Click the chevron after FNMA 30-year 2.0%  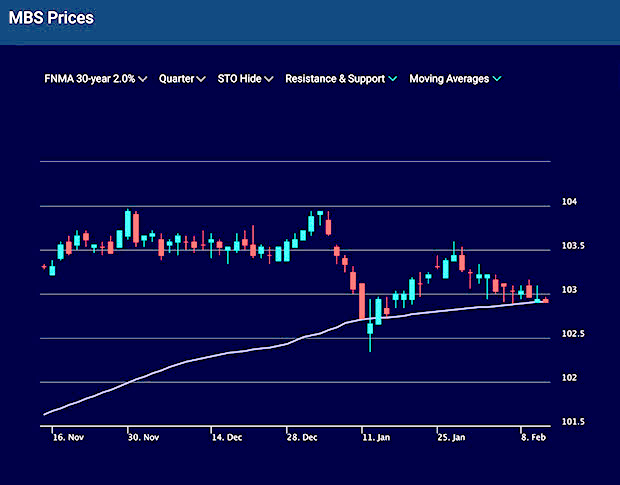pyautogui.click(x=144, y=79)
